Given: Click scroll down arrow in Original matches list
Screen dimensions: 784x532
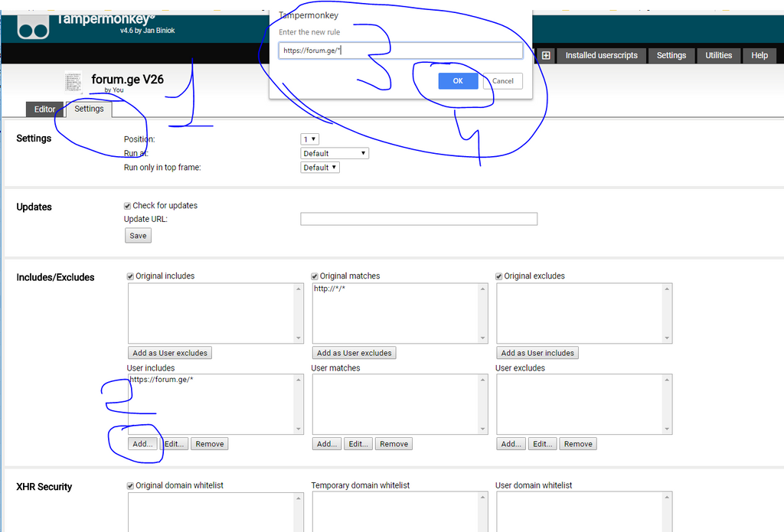Looking at the screenshot, I should (x=482, y=338).
